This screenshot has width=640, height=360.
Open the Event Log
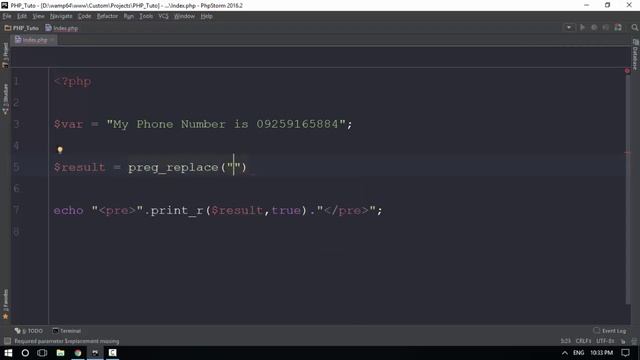[610, 331]
